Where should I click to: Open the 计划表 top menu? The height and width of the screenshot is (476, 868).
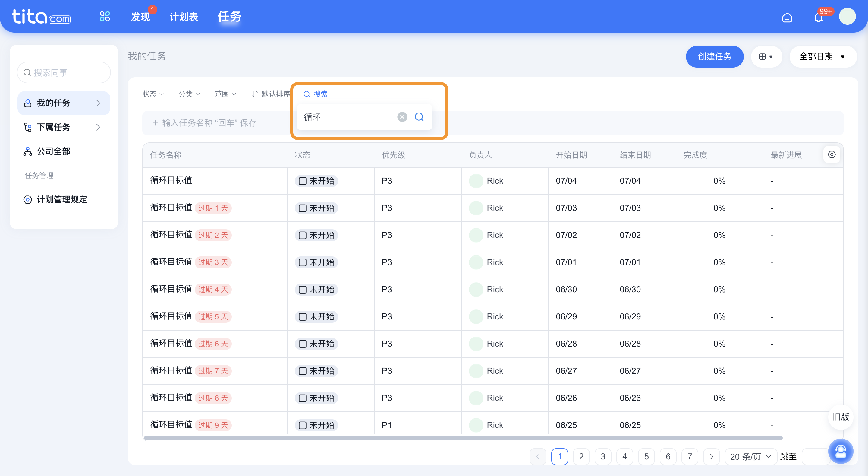click(184, 17)
